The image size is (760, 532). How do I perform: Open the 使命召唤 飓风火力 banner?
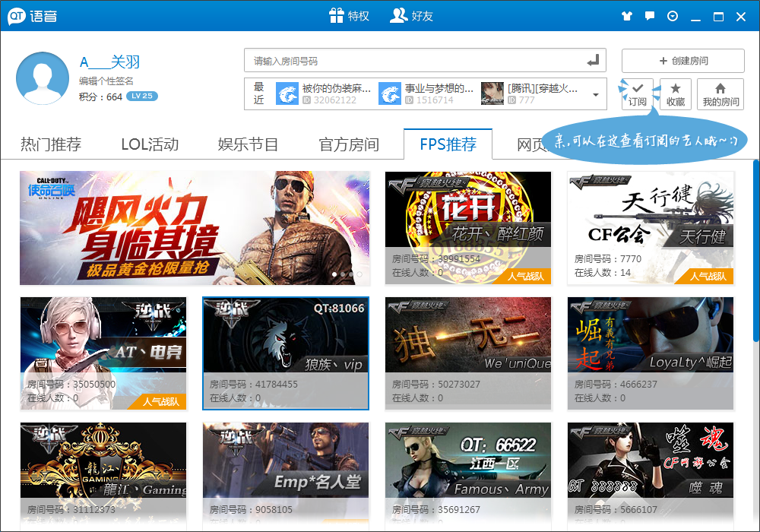click(x=195, y=228)
